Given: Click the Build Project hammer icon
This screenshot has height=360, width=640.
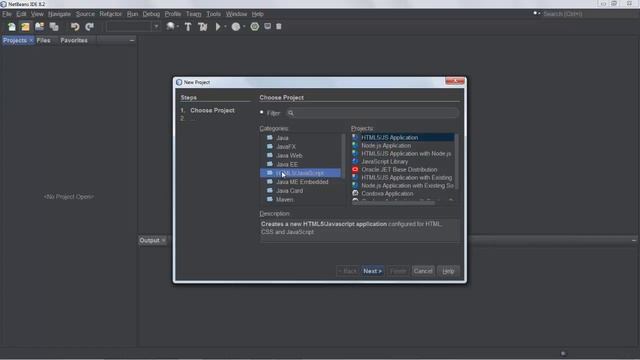Looking at the screenshot, I should [188, 27].
